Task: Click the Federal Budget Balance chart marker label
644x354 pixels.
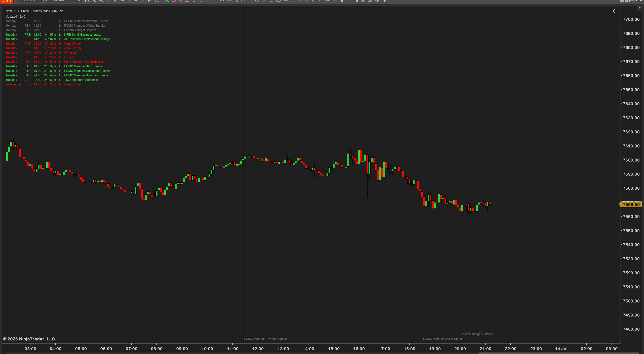Action: (477, 334)
